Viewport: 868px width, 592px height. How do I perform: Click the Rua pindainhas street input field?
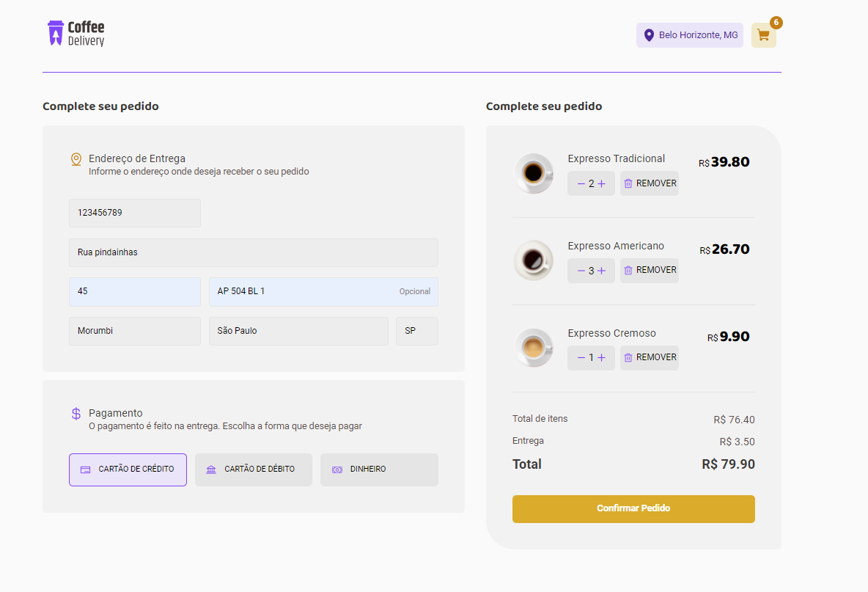[x=253, y=252]
